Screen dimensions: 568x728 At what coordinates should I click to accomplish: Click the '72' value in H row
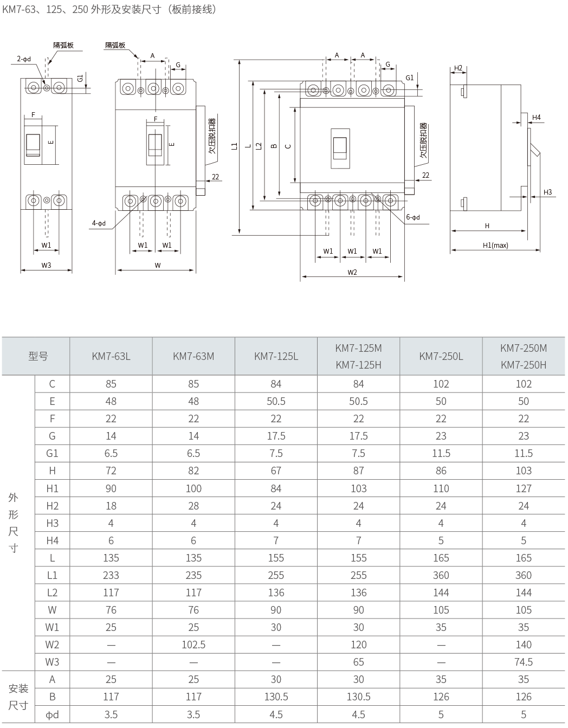pos(111,471)
